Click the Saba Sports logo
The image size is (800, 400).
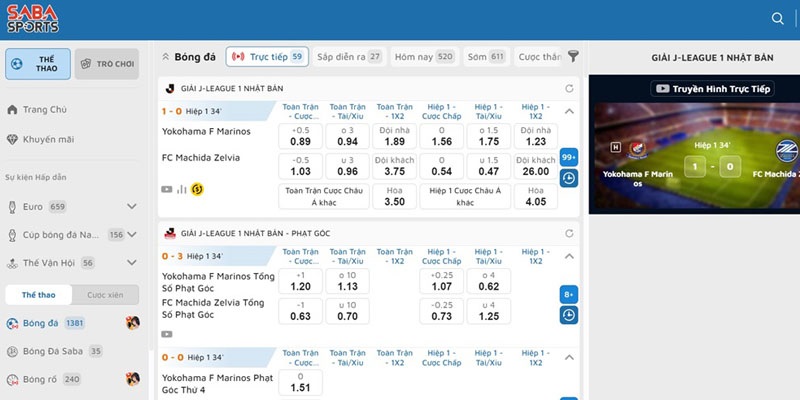click(x=33, y=19)
